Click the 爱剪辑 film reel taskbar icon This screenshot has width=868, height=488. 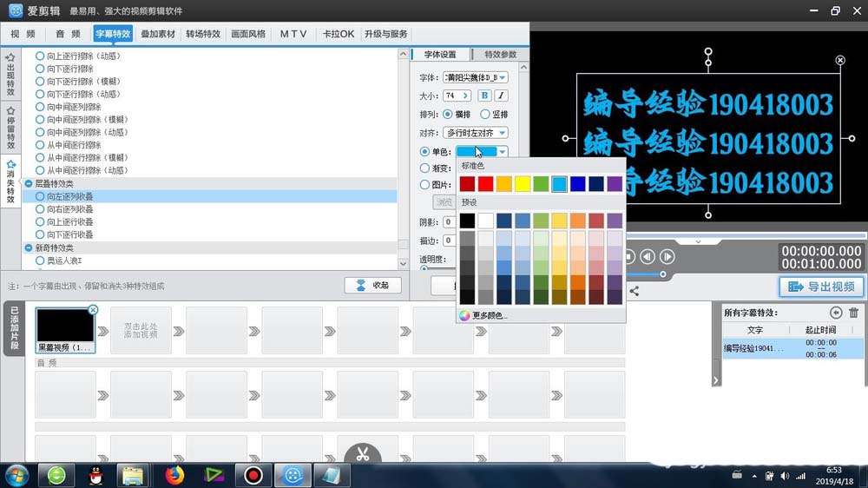click(293, 475)
